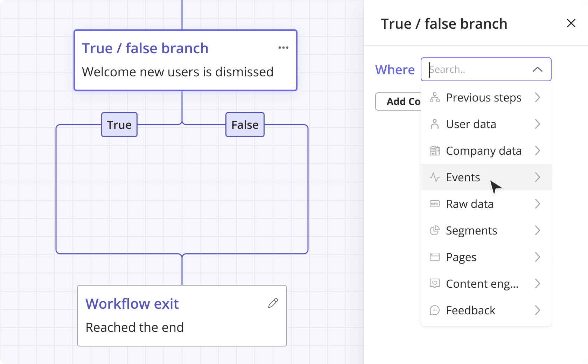This screenshot has height=364, width=588.
Task: Click the User data person icon
Action: (434, 124)
